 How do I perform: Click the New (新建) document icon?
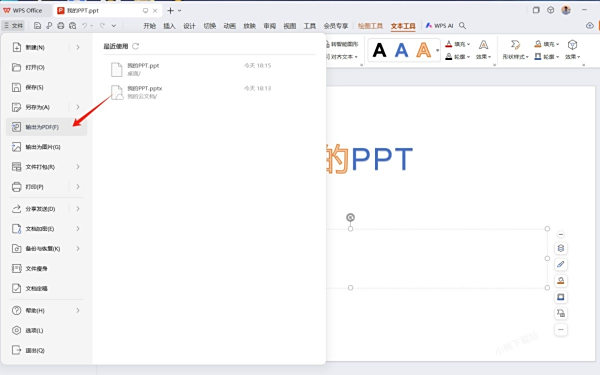click(x=16, y=47)
